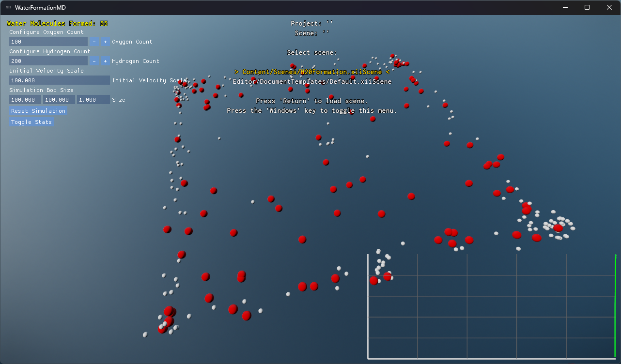
Task: Maximize the WaterFormationMD window
Action: tap(587, 8)
